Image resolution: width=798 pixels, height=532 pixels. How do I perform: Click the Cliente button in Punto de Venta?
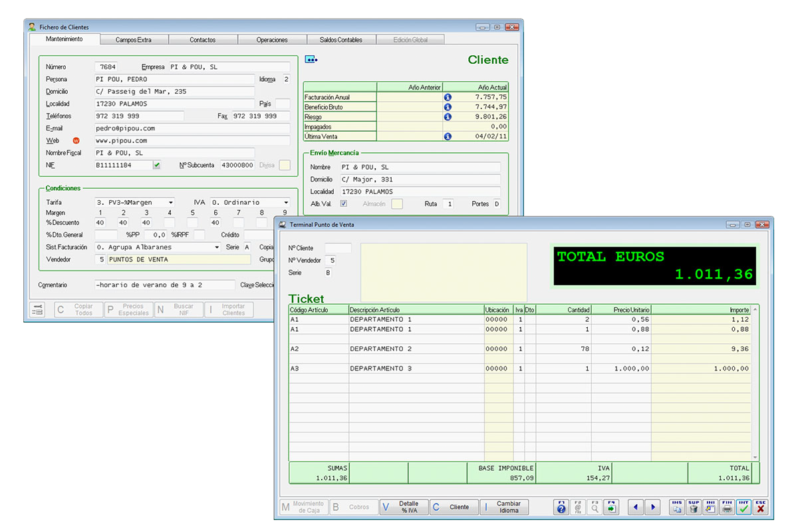tap(454, 507)
